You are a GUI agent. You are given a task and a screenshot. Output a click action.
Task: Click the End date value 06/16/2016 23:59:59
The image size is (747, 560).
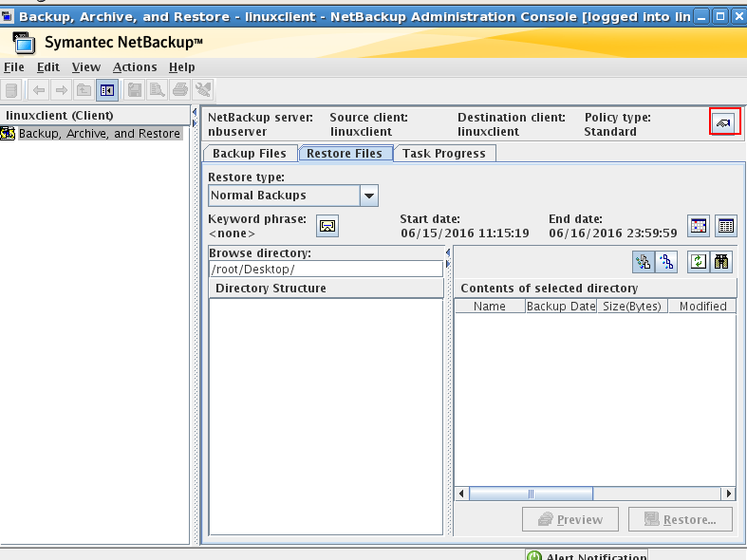pos(612,233)
